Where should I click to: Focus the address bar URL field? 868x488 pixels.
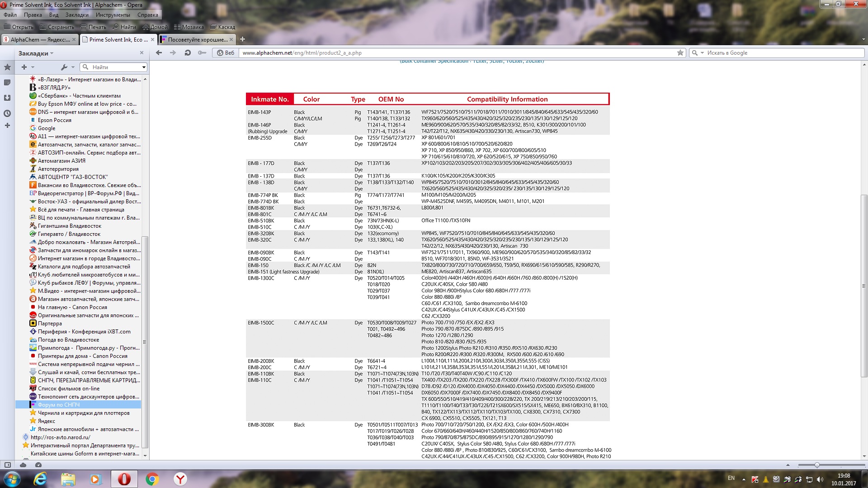coord(457,53)
